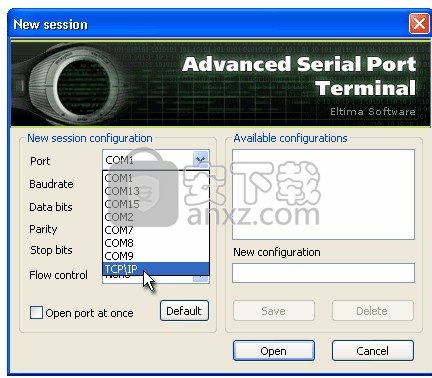Click the Open button
The image size is (432, 378).
[274, 351]
